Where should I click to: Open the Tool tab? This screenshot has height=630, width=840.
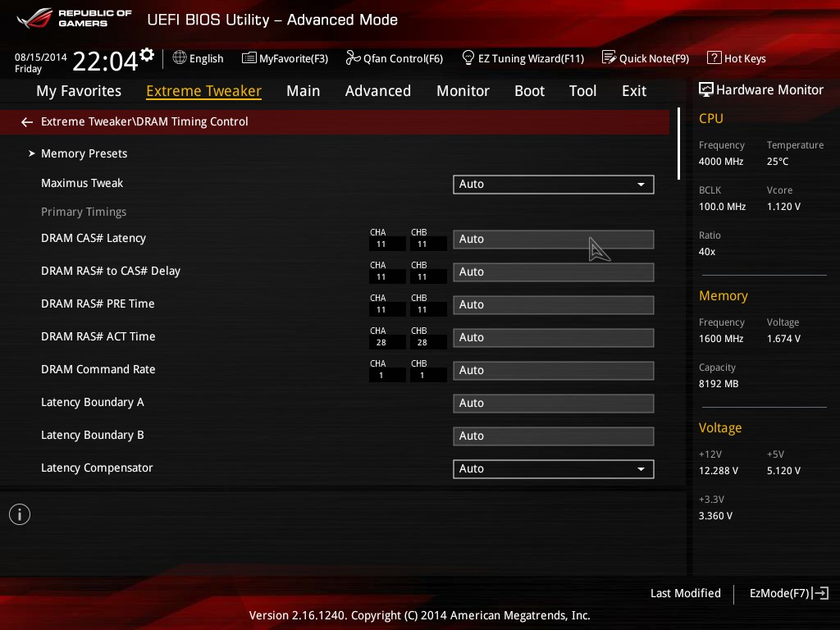click(x=583, y=91)
